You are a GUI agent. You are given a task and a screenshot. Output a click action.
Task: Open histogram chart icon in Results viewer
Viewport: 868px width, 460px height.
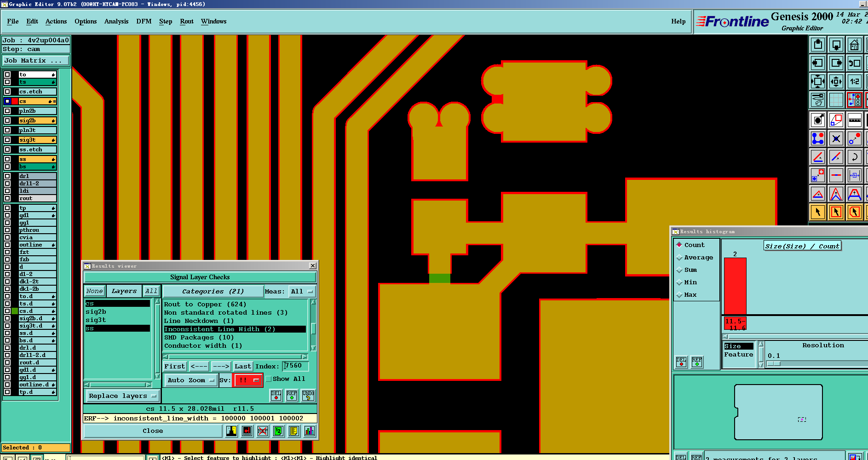click(x=310, y=431)
